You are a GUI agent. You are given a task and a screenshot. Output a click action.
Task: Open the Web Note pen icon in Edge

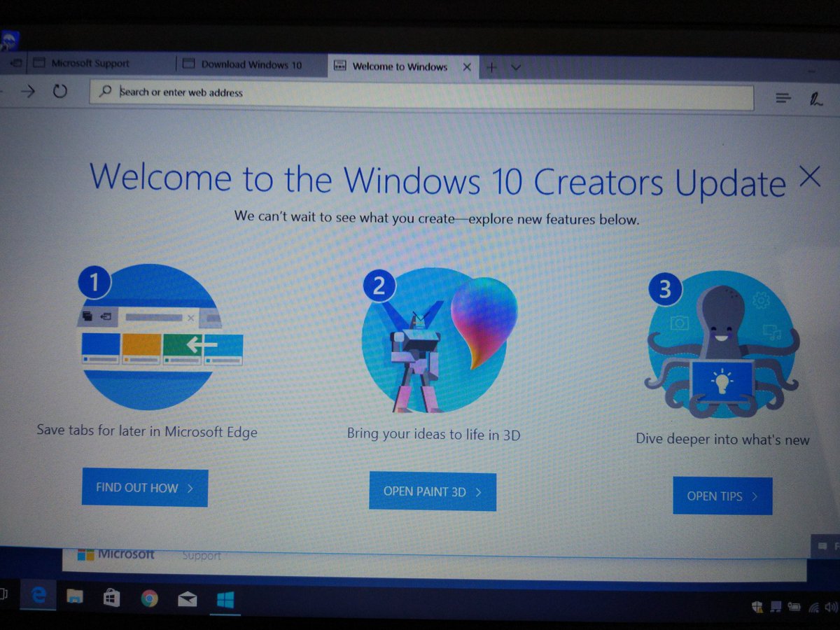(x=816, y=98)
